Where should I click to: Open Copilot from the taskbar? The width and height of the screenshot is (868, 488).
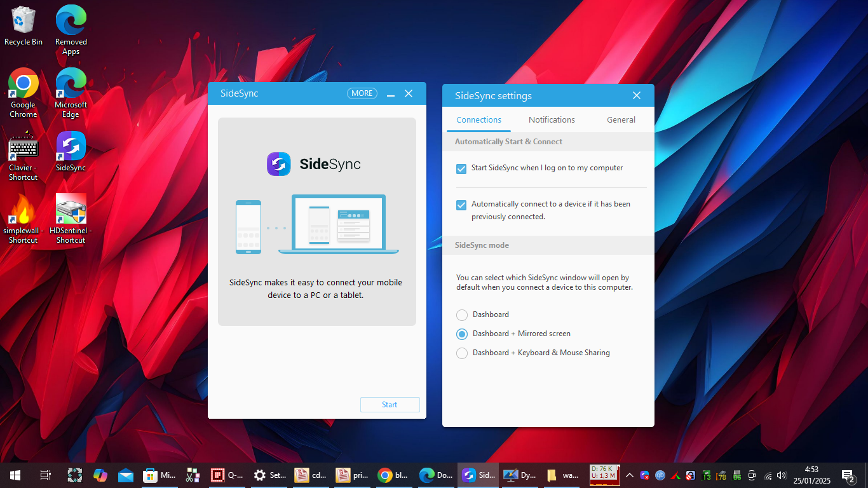point(100,475)
